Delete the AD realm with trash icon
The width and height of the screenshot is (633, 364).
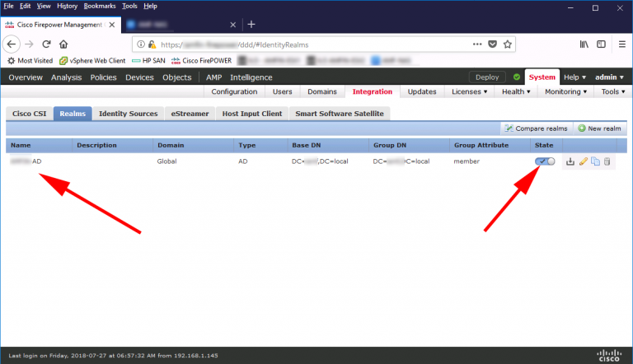(x=607, y=161)
